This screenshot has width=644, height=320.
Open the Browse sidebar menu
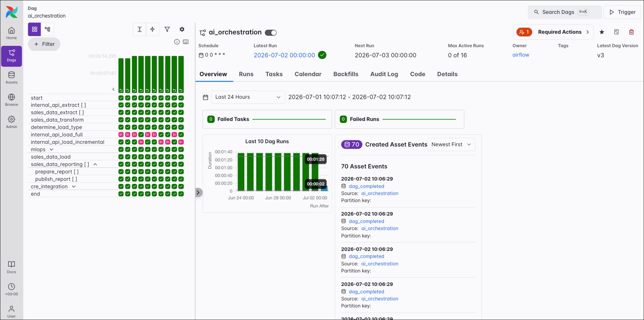[12, 100]
